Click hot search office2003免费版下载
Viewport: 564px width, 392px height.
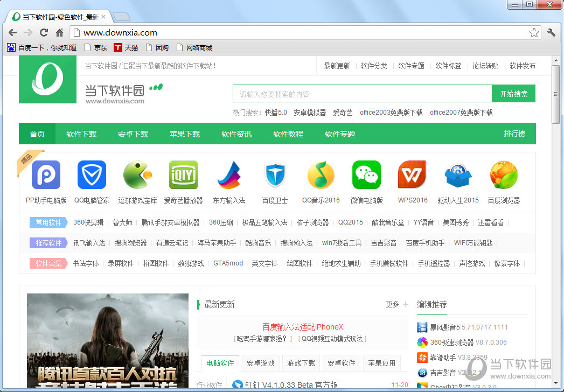(391, 113)
